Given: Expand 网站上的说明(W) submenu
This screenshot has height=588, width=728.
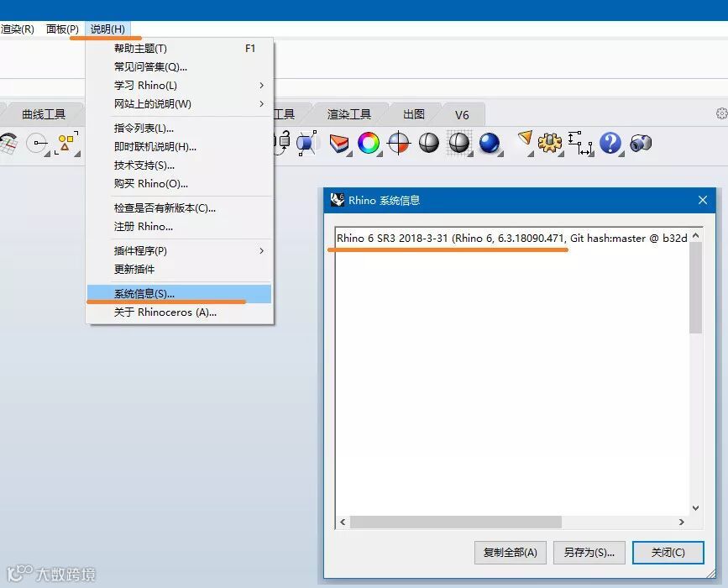Looking at the screenshot, I should pyautogui.click(x=180, y=104).
